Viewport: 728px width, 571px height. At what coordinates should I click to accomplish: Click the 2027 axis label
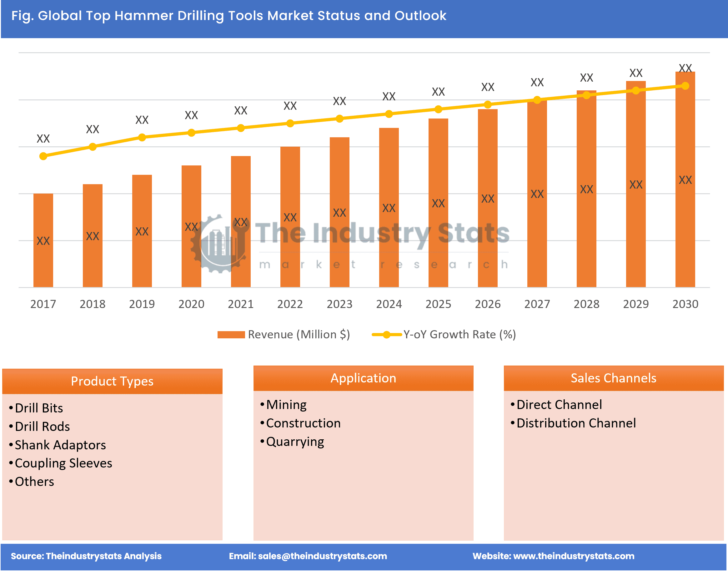[x=537, y=304]
